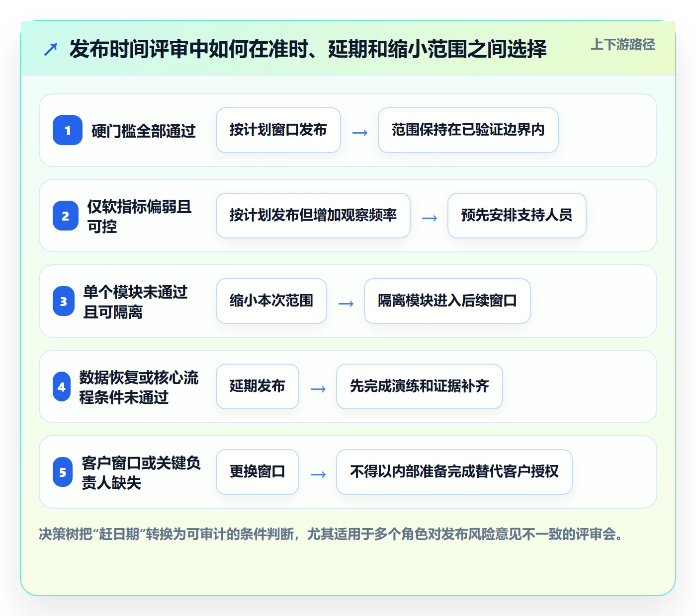Select the 更换窗口 box
This screenshot has width=696, height=616.
[x=258, y=472]
